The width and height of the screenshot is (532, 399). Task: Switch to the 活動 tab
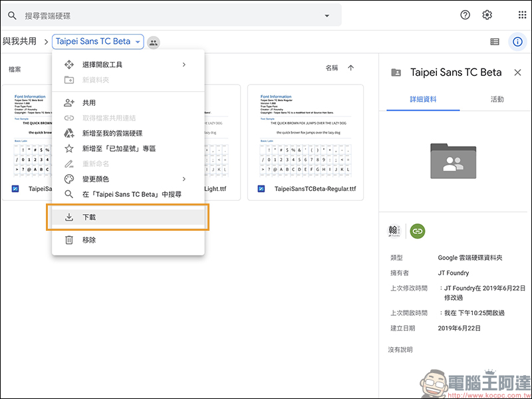click(497, 99)
